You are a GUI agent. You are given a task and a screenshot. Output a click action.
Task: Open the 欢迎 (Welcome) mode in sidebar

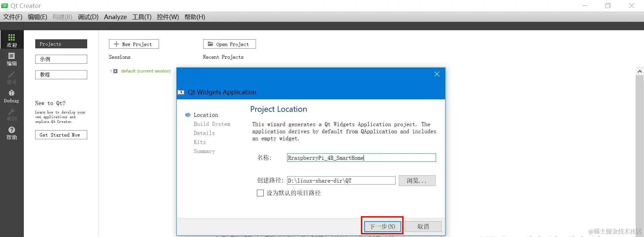[x=12, y=40]
